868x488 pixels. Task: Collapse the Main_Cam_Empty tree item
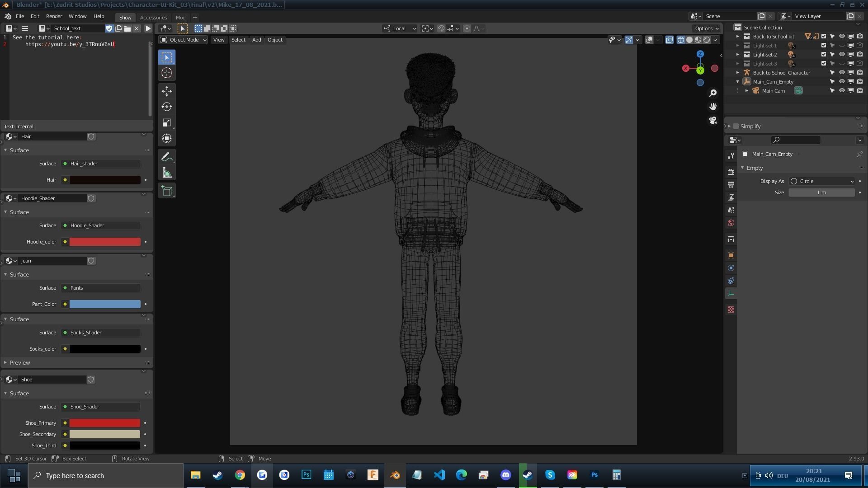coord(738,82)
